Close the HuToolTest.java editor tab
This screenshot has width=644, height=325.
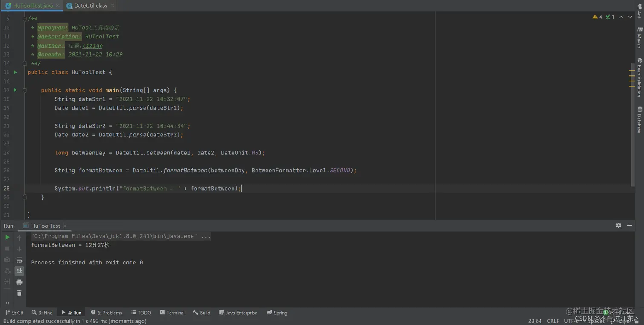(x=58, y=6)
